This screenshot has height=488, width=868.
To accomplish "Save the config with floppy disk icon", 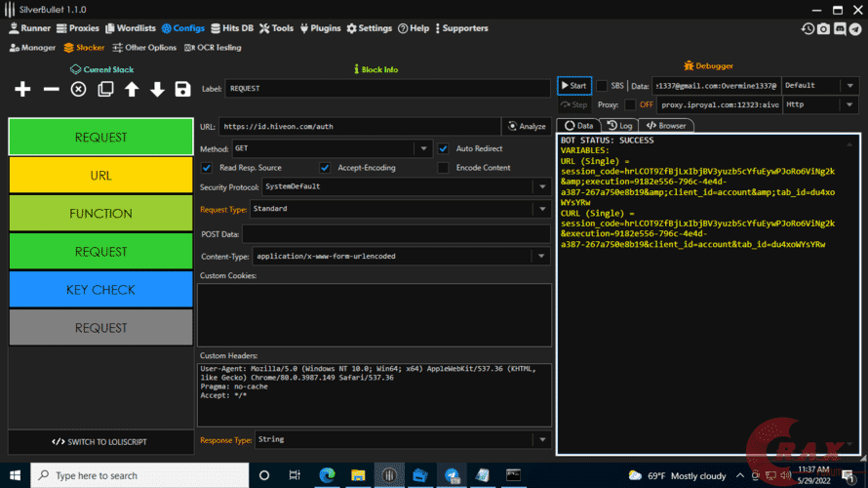I will coord(182,89).
